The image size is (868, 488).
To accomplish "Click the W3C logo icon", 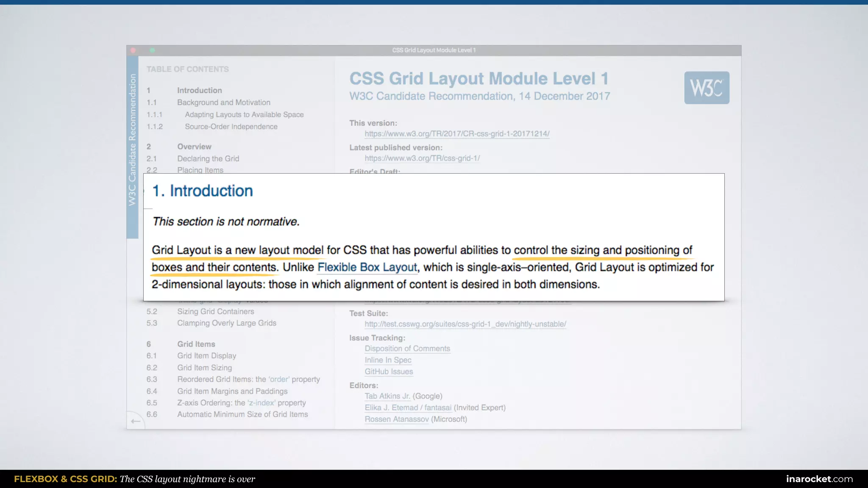I will pos(707,88).
